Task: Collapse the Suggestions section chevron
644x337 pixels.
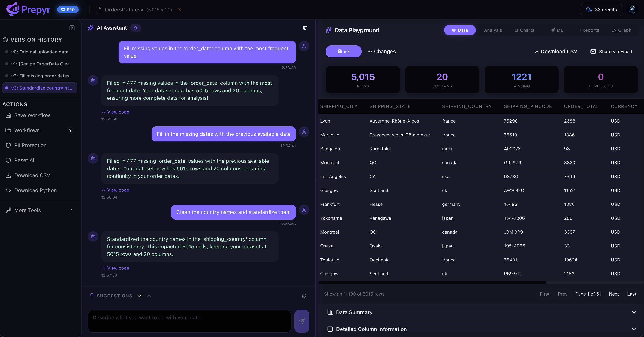Action: tap(149, 296)
